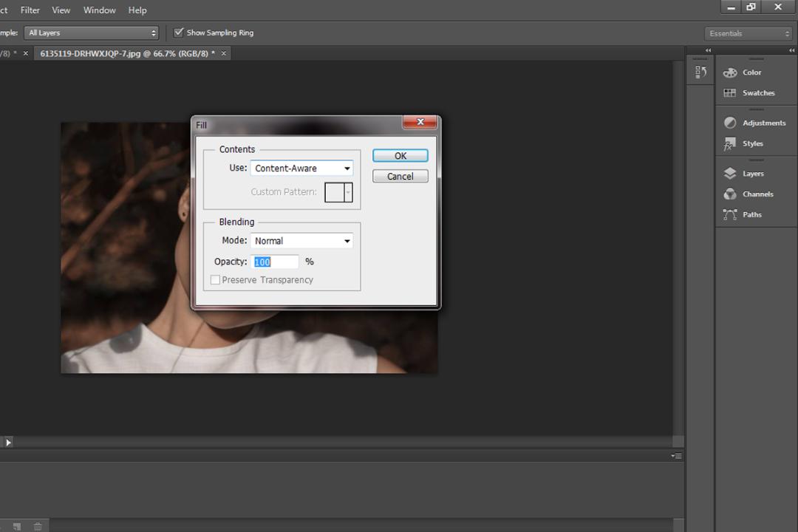Expand the narrow History dock arrows
The height and width of the screenshot is (532, 798).
[x=708, y=50]
